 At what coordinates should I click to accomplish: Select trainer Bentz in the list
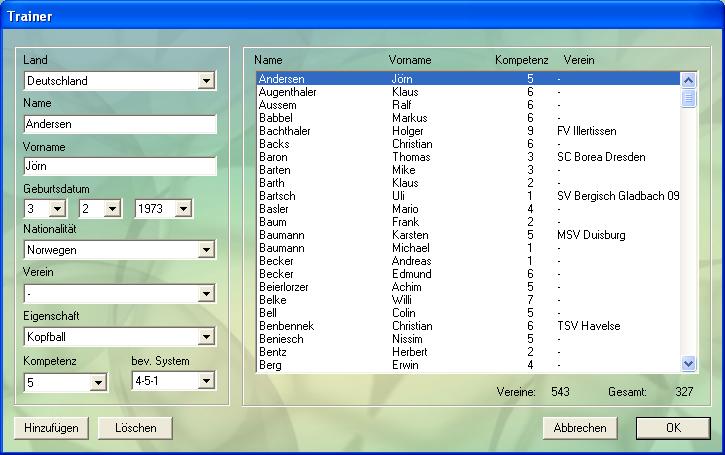point(468,352)
